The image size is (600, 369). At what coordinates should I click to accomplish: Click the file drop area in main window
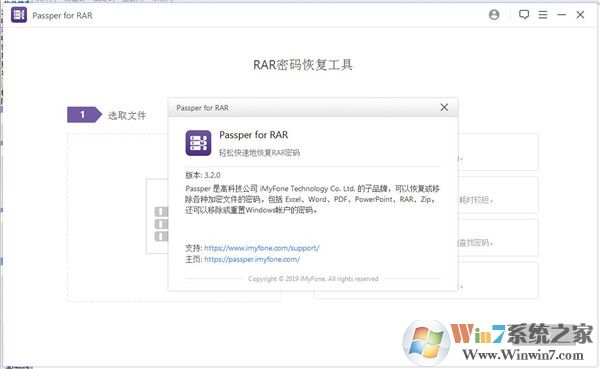pos(118,217)
